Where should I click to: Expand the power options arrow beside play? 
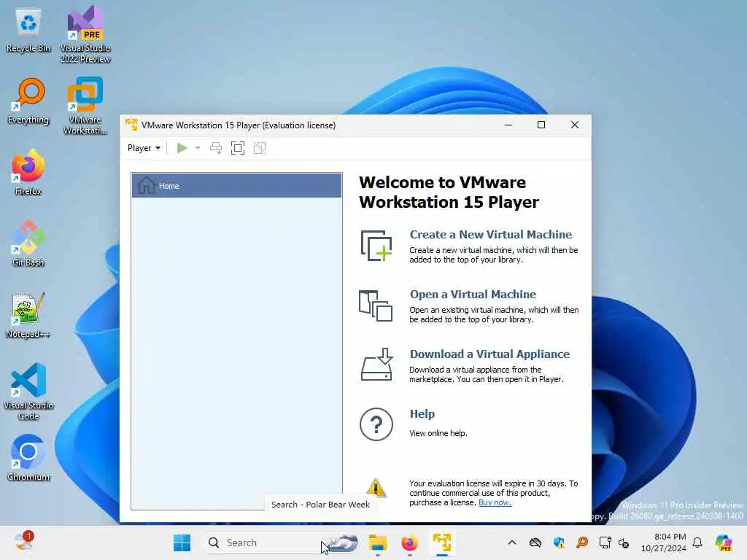pyautogui.click(x=197, y=148)
